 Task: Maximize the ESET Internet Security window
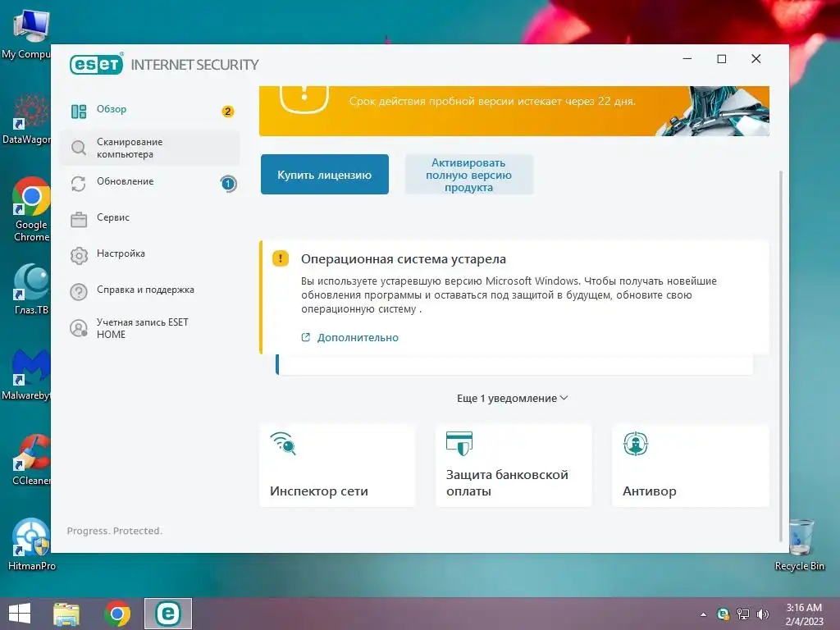(722, 59)
